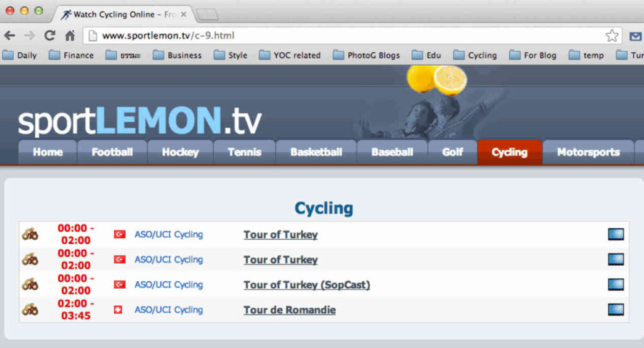The width and height of the screenshot is (644, 348).
Task: Click Turkish flag icon in SopCast row
Action: (119, 284)
